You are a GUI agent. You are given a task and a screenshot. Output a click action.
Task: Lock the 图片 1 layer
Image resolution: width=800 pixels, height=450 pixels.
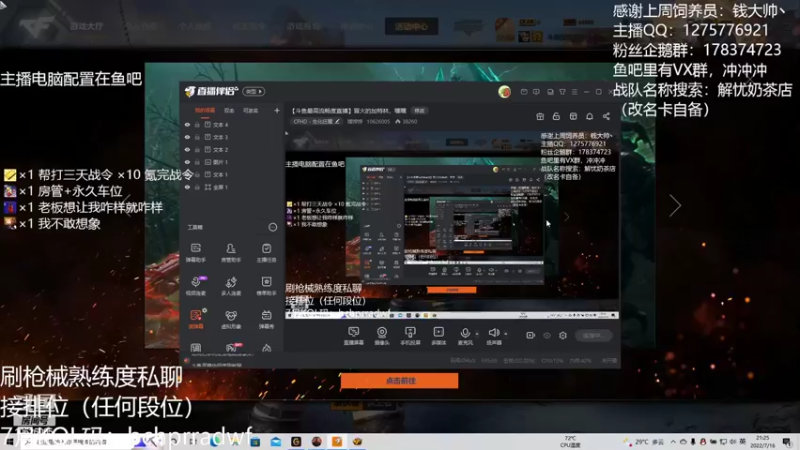(x=197, y=162)
